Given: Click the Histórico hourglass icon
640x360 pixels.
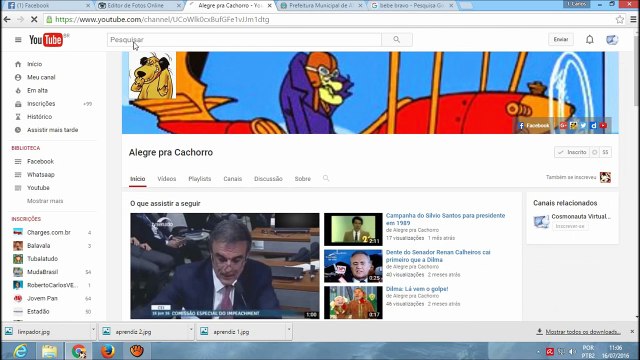Looking at the screenshot, I should tap(18, 117).
